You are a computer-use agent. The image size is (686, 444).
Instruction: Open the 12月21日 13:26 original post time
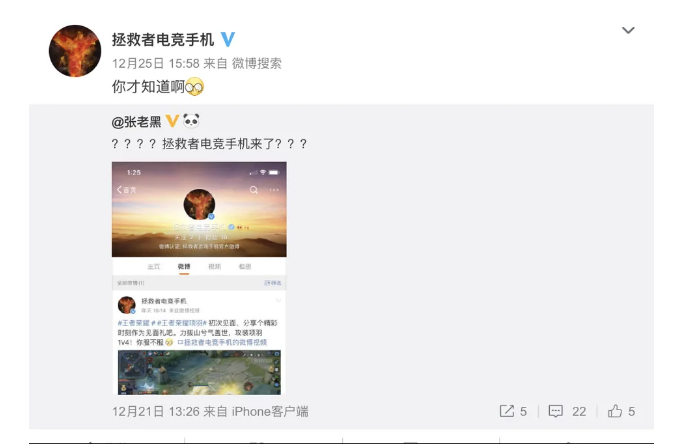156,412
